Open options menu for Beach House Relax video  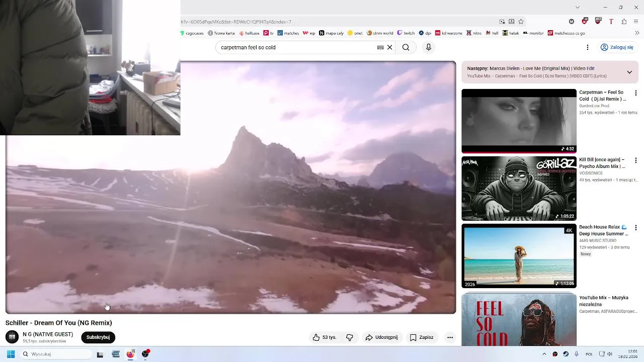click(x=635, y=228)
